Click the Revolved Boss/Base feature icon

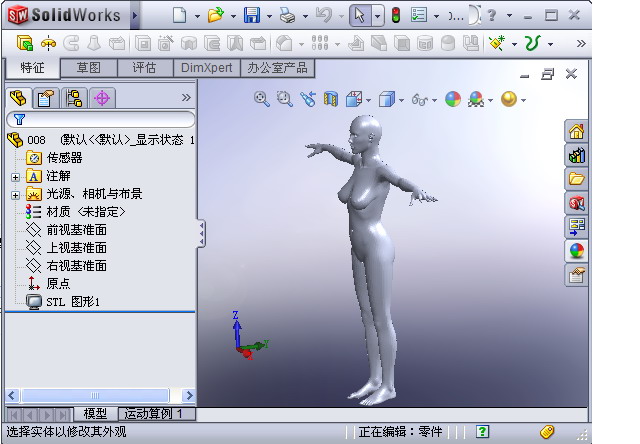[x=48, y=43]
